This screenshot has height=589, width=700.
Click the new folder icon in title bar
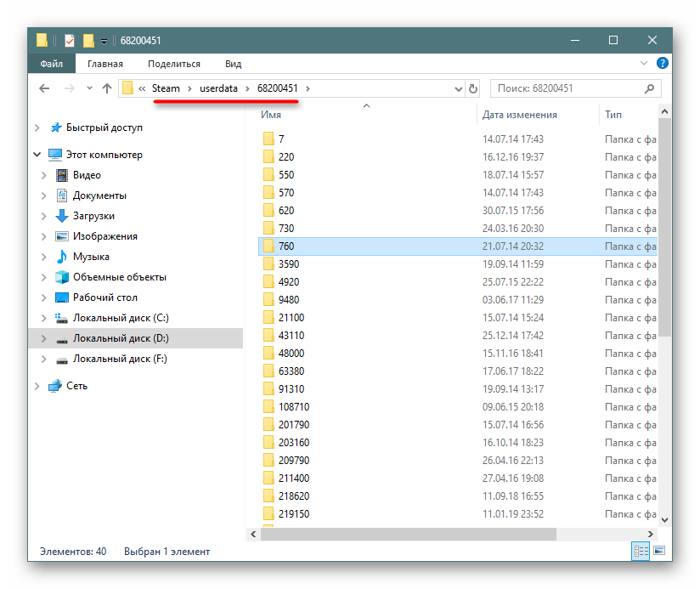[88, 40]
